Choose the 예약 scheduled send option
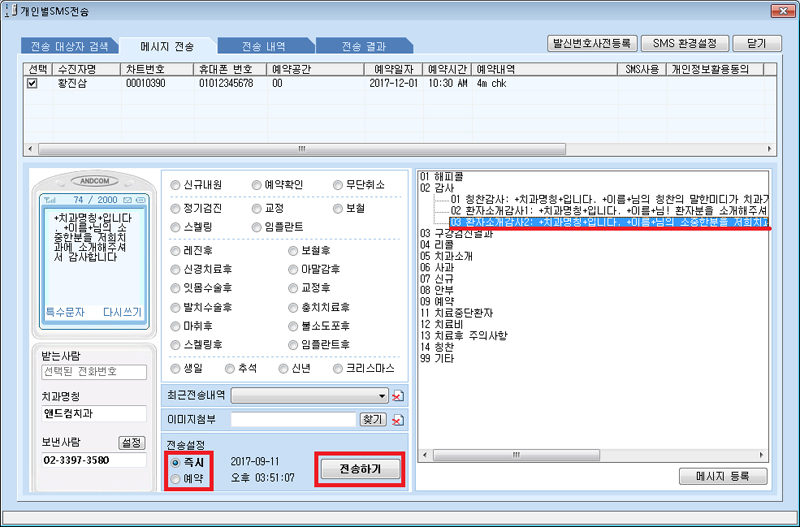 177,479
